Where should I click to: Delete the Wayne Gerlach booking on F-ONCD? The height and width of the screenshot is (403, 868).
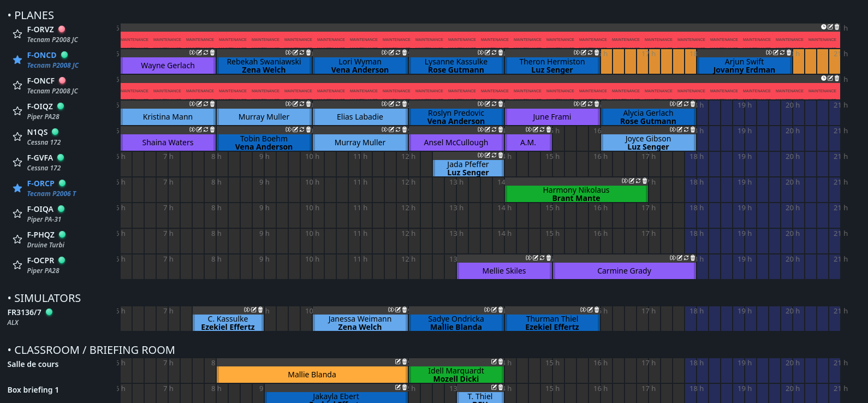tap(212, 53)
